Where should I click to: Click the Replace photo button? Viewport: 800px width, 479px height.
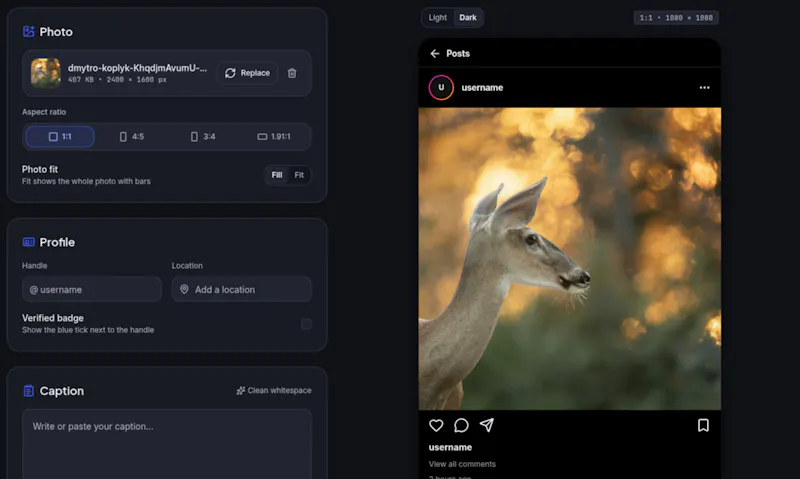pyautogui.click(x=247, y=73)
